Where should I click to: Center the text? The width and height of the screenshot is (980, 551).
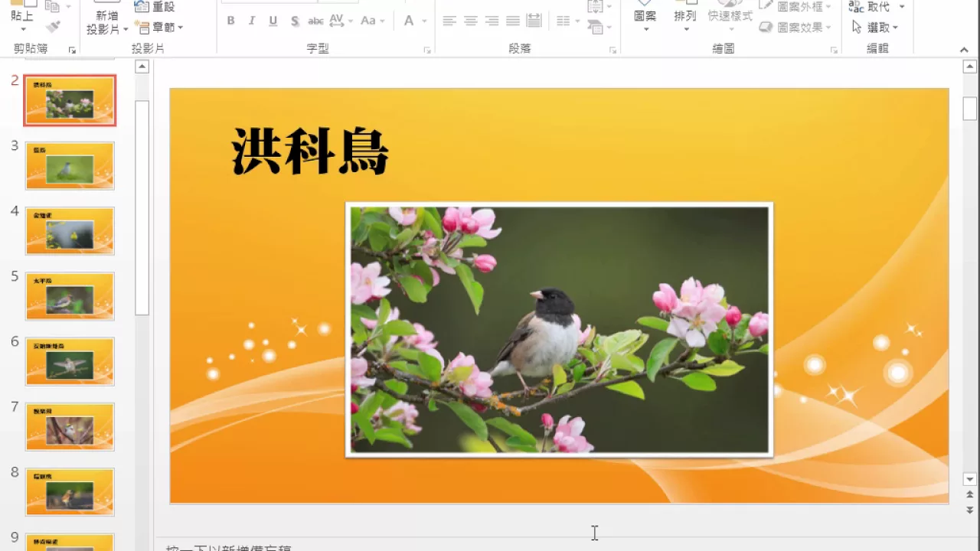click(471, 21)
